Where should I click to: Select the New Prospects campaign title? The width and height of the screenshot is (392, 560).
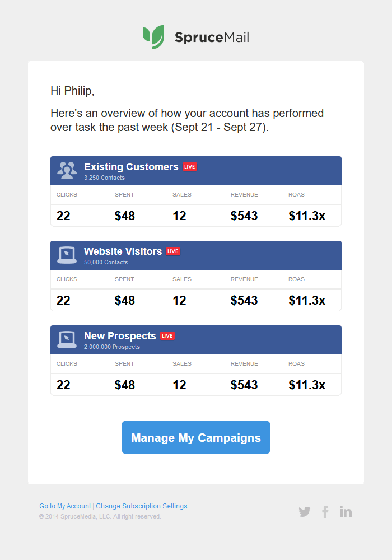coord(120,336)
